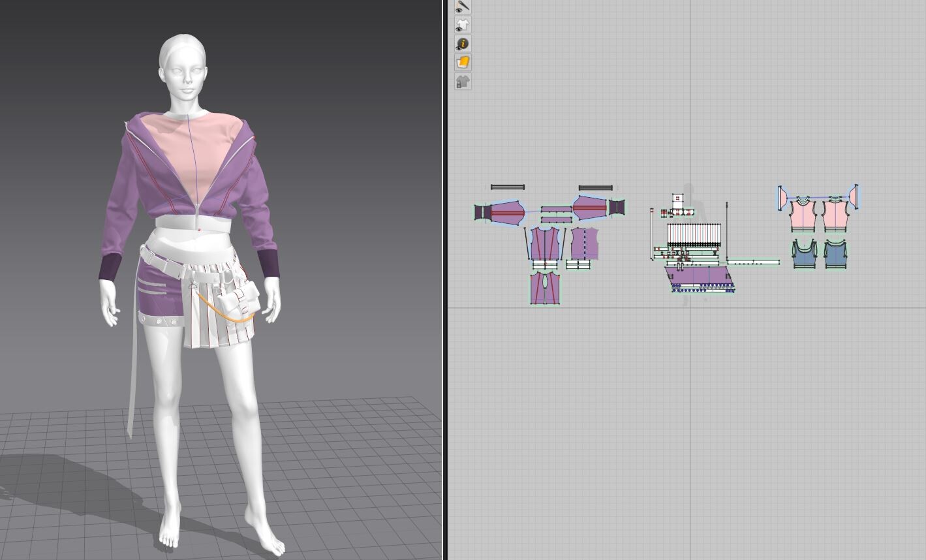This screenshot has width=926, height=560.
Task: Toggle pattern information display with info-eye icon
Action: point(463,43)
